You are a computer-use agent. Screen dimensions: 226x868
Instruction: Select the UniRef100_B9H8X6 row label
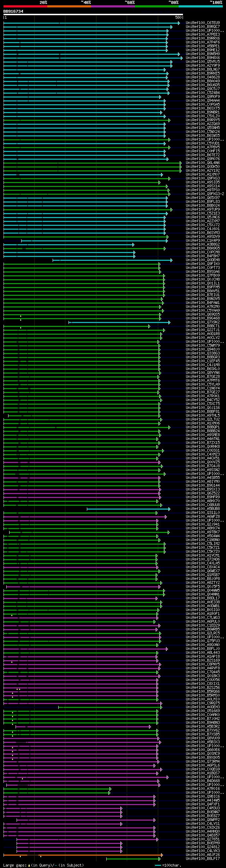[203, 58]
